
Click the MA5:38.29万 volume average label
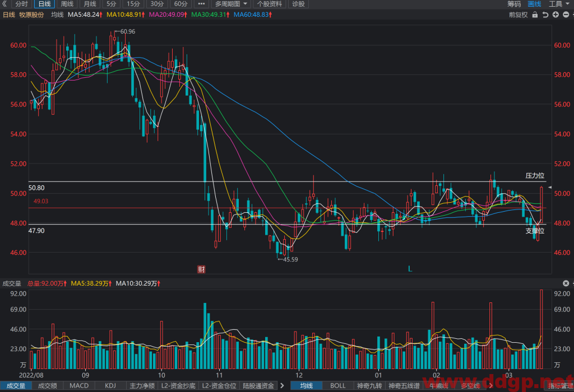pyautogui.click(x=91, y=283)
